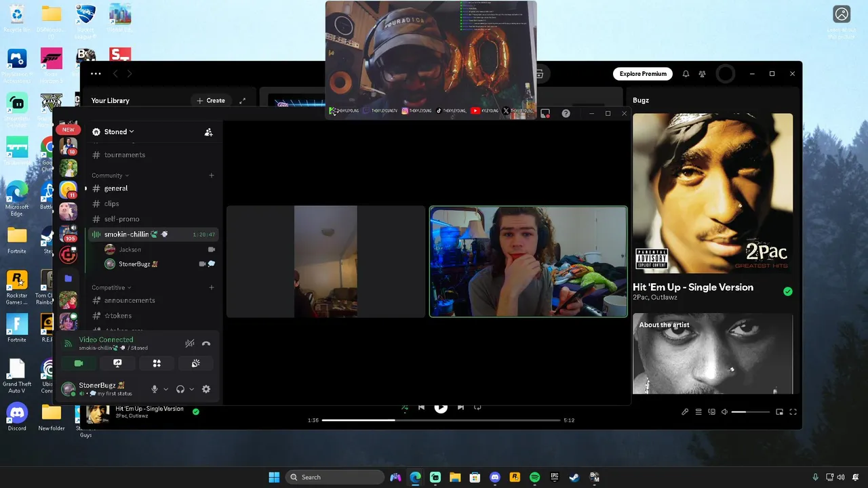Open Spotify three-dot menu

(x=96, y=74)
